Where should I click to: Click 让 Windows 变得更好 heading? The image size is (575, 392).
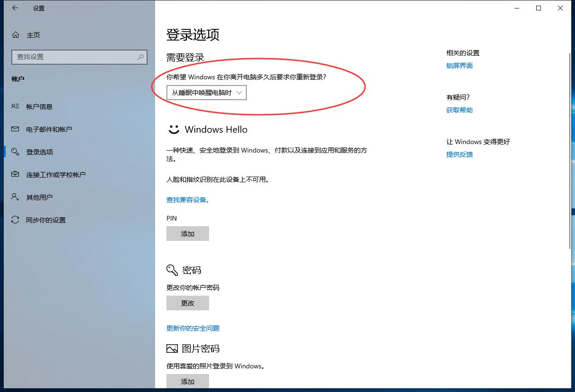click(x=478, y=142)
